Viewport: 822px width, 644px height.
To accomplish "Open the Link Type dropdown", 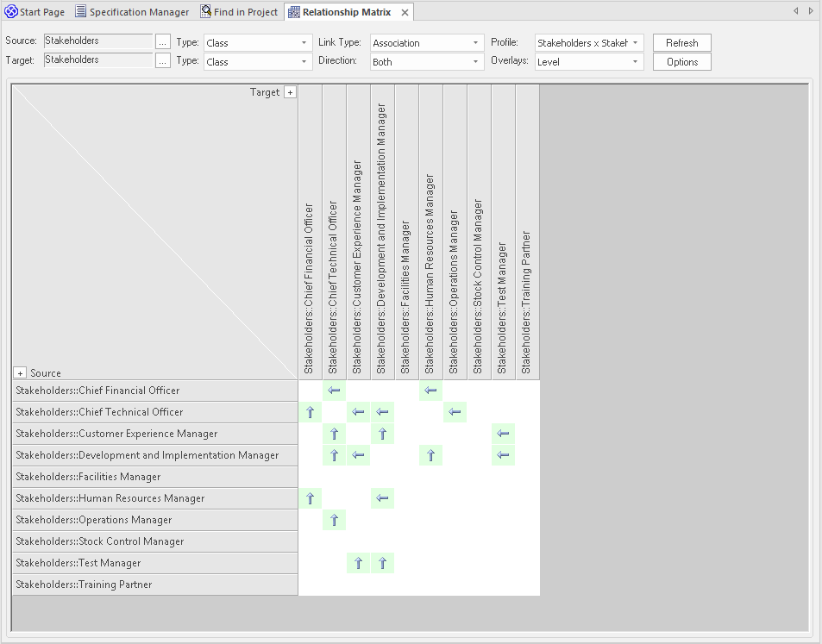I will pyautogui.click(x=427, y=42).
